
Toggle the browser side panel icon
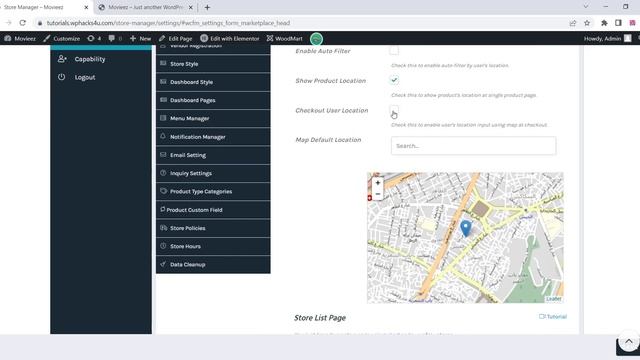(618, 23)
